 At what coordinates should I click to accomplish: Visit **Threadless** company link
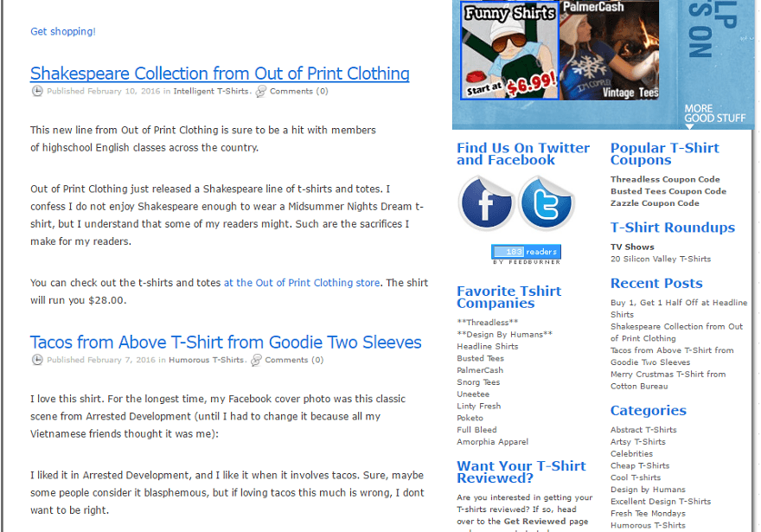tap(487, 323)
